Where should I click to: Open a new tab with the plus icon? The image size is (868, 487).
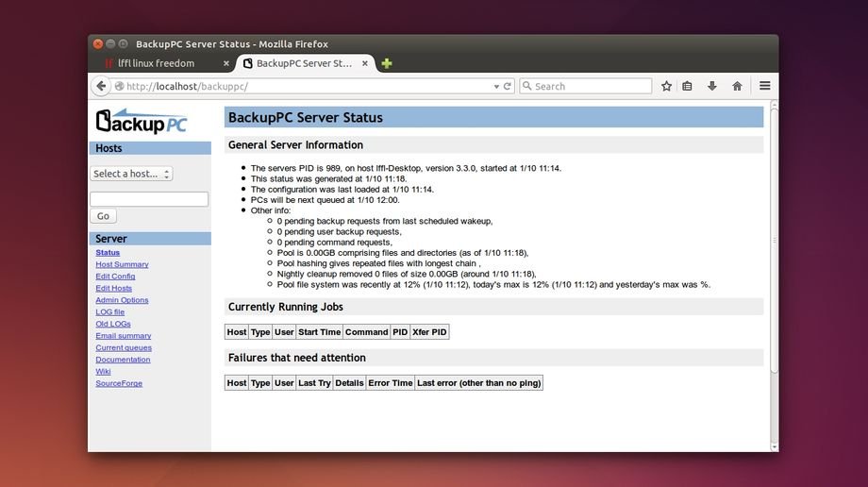(x=387, y=63)
